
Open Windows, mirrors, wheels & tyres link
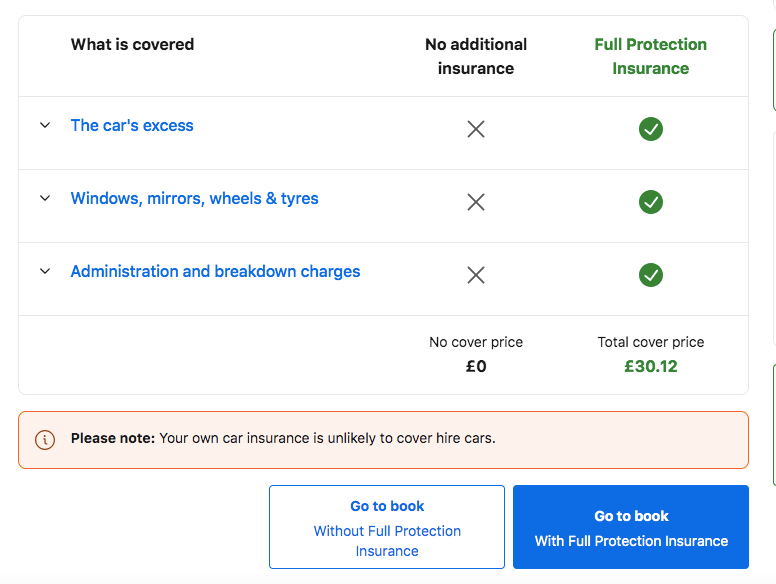[x=194, y=199]
